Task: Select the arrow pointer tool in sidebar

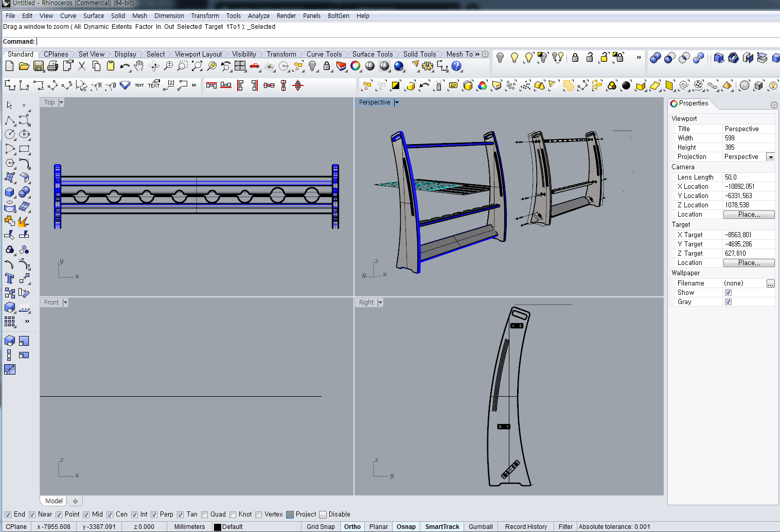Action: [9, 105]
